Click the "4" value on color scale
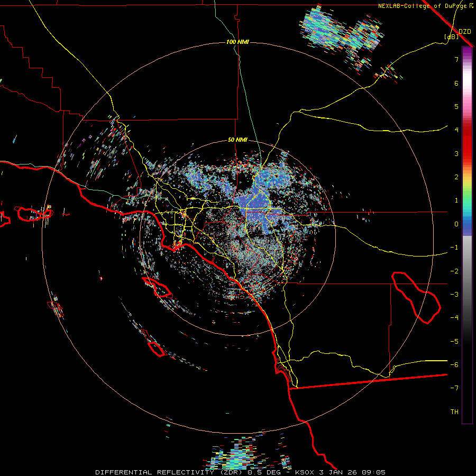 pos(456,130)
